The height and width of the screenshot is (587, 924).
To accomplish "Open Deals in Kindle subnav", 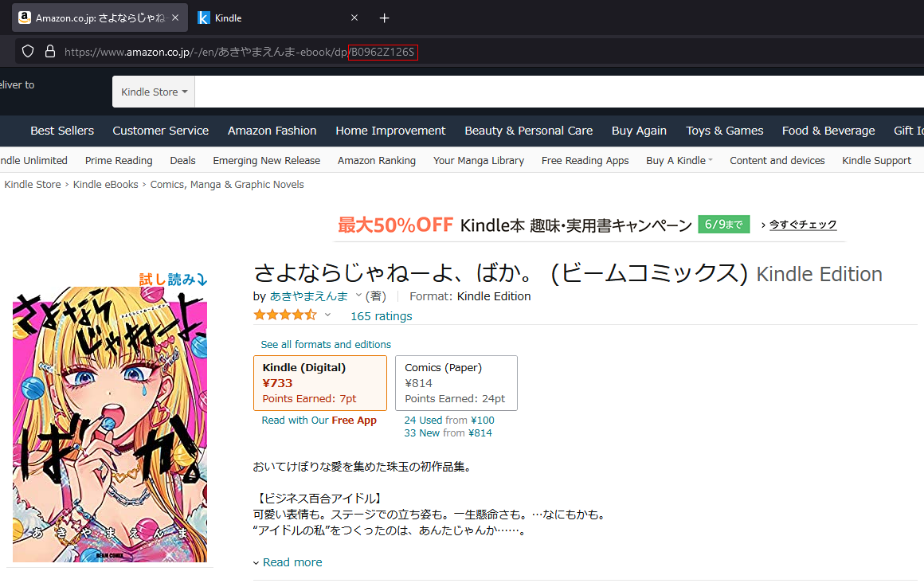I will [x=182, y=160].
